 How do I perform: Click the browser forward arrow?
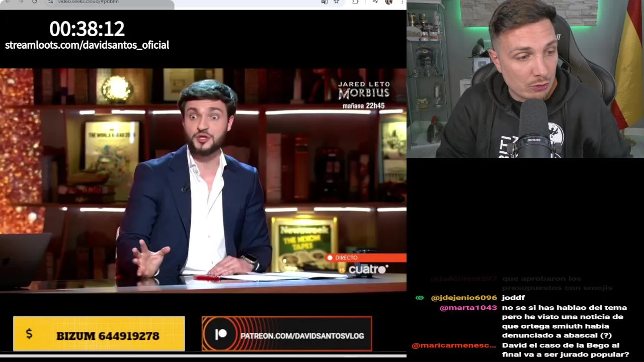click(x=21, y=2)
